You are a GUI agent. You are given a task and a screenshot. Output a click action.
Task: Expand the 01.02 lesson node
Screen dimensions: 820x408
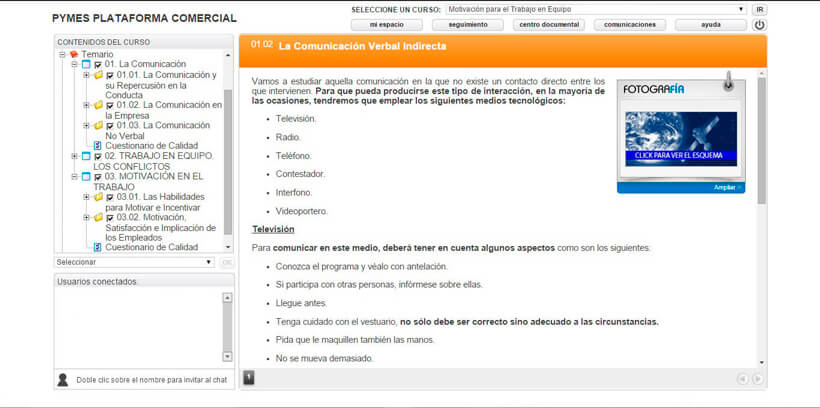coord(86,105)
